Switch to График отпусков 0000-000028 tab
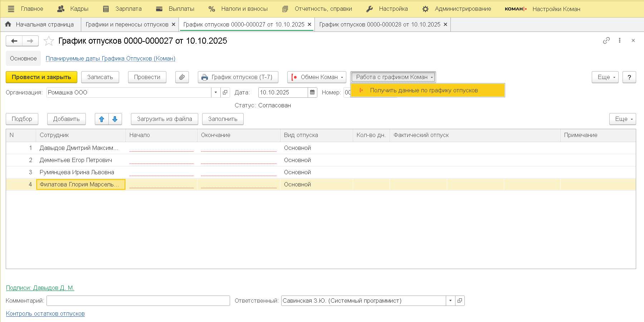 (379, 24)
